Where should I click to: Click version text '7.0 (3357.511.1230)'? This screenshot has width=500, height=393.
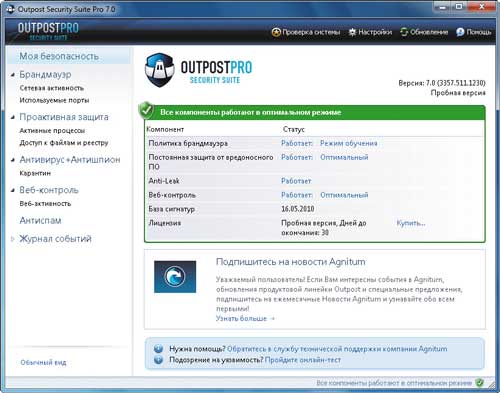(456, 83)
